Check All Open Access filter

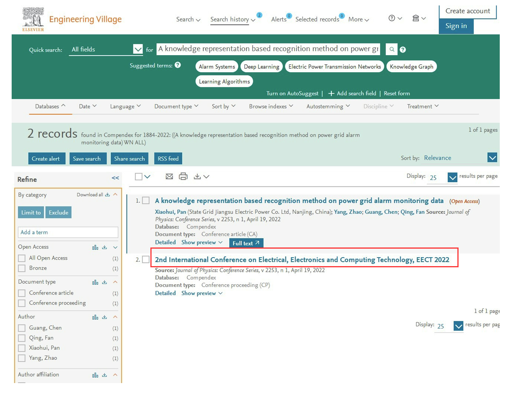coord(22,258)
